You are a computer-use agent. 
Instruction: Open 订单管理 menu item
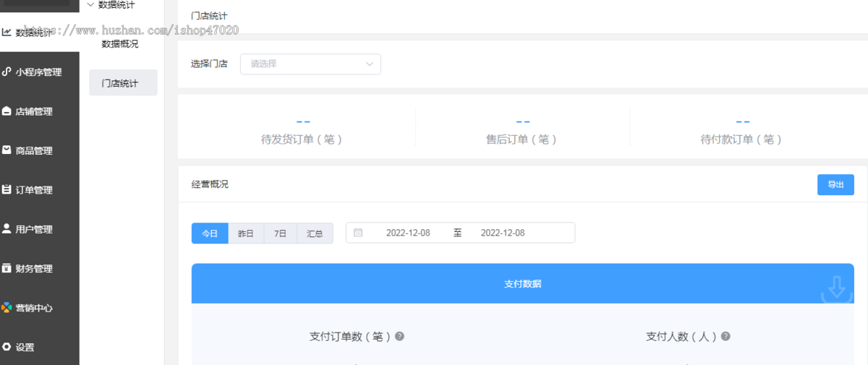coord(40,190)
